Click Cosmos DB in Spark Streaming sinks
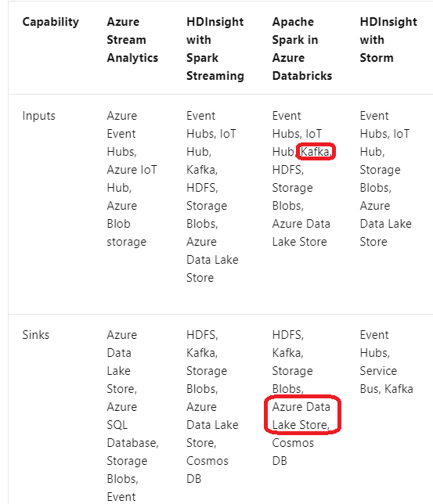 [x=207, y=470]
